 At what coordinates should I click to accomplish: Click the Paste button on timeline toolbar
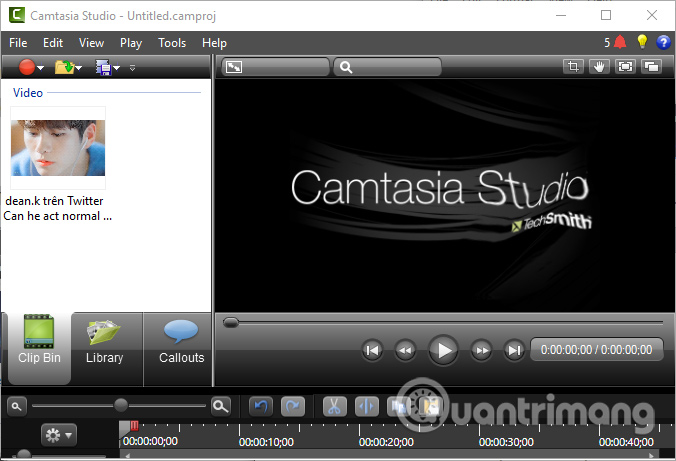(430, 406)
